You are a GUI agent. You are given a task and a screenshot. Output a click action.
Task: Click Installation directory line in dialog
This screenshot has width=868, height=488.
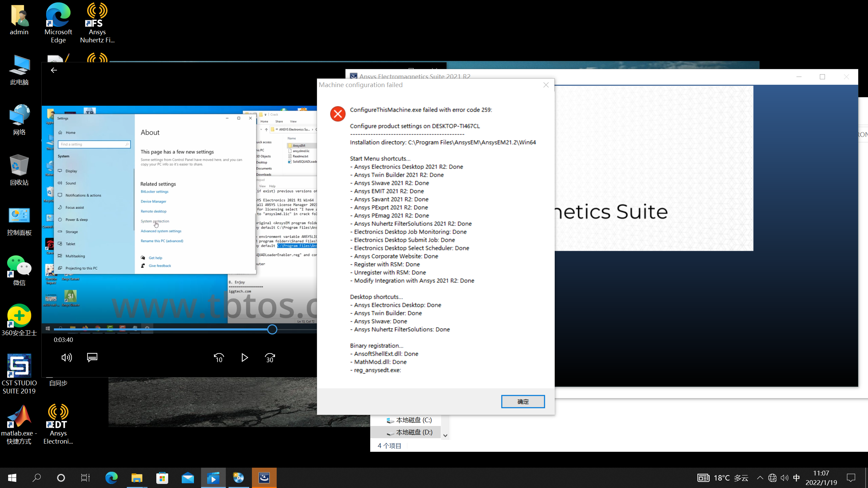tap(443, 142)
